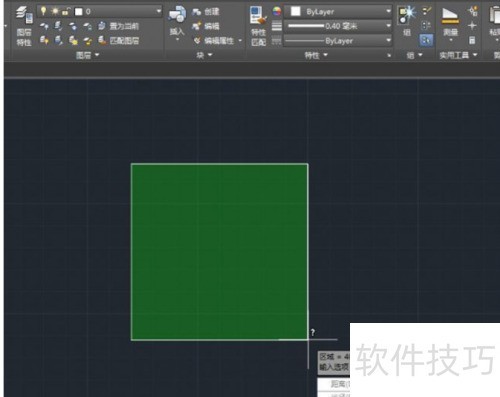The height and width of the screenshot is (397, 500).
Task: Click the Match Layer (匹配图层) button
Action: [118, 41]
